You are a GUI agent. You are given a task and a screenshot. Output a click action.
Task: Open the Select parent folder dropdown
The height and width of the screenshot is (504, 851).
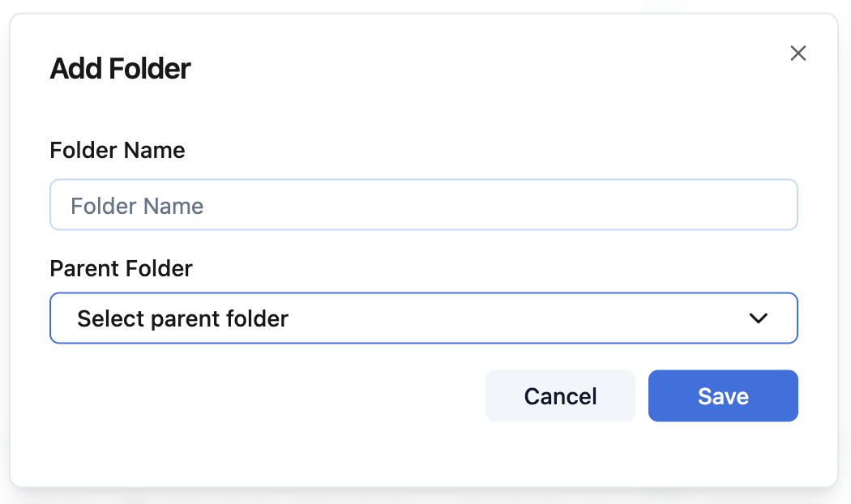[423, 318]
